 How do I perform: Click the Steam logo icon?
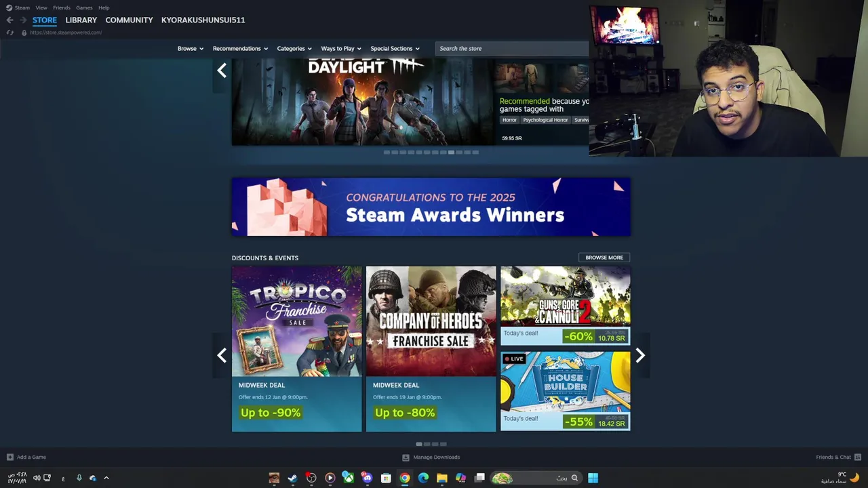[x=9, y=7]
